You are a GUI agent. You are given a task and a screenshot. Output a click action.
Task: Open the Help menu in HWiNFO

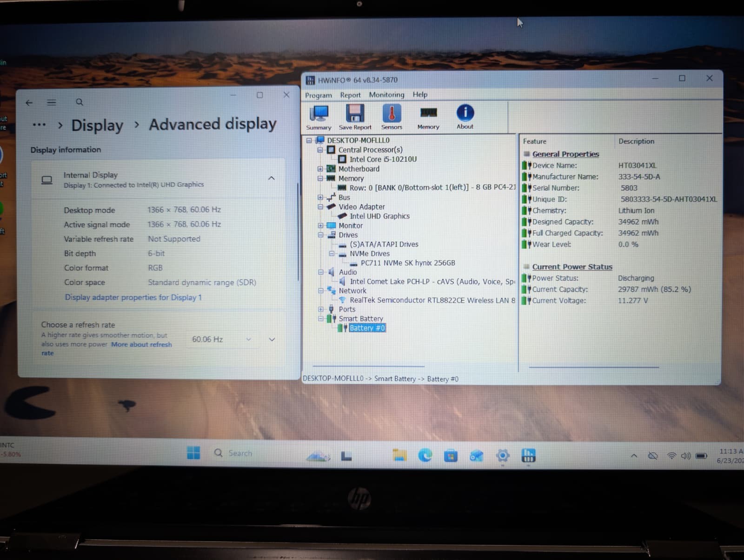click(x=420, y=94)
